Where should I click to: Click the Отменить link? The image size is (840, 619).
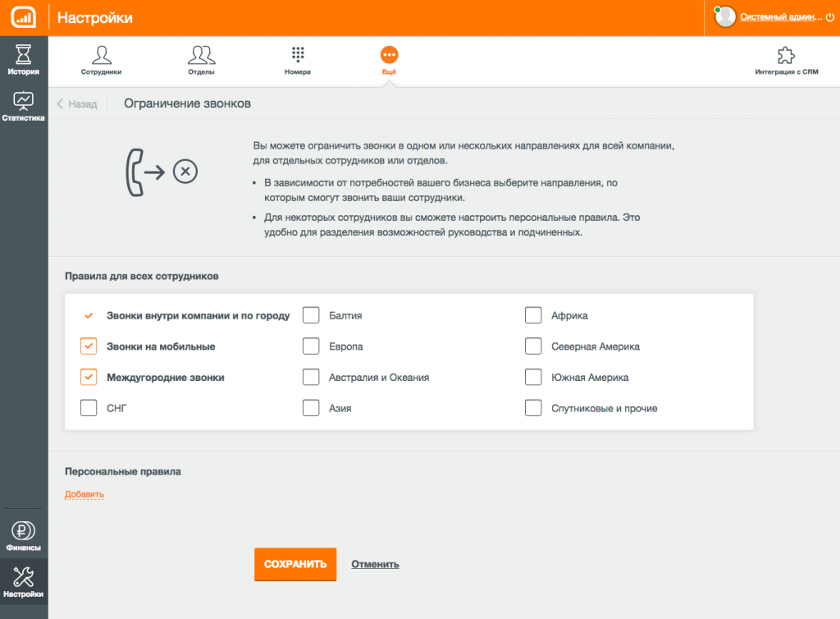[375, 564]
